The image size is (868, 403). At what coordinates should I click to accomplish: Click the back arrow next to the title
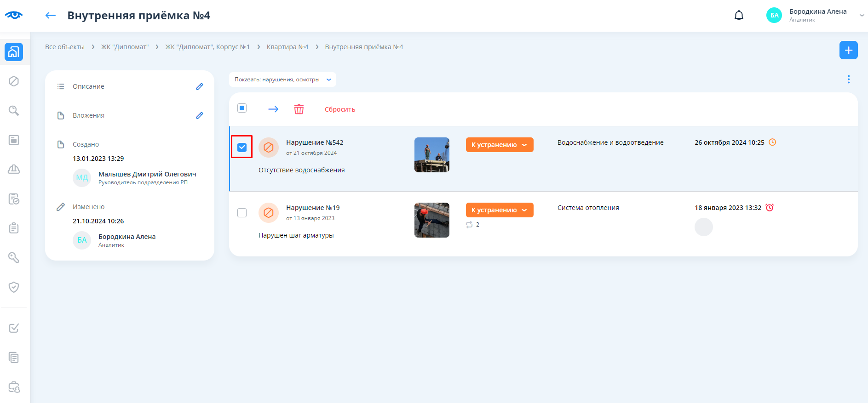pos(51,16)
